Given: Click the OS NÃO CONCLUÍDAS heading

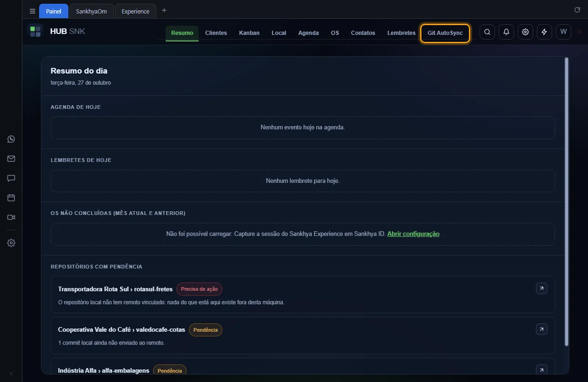Looking at the screenshot, I should click(x=118, y=213).
